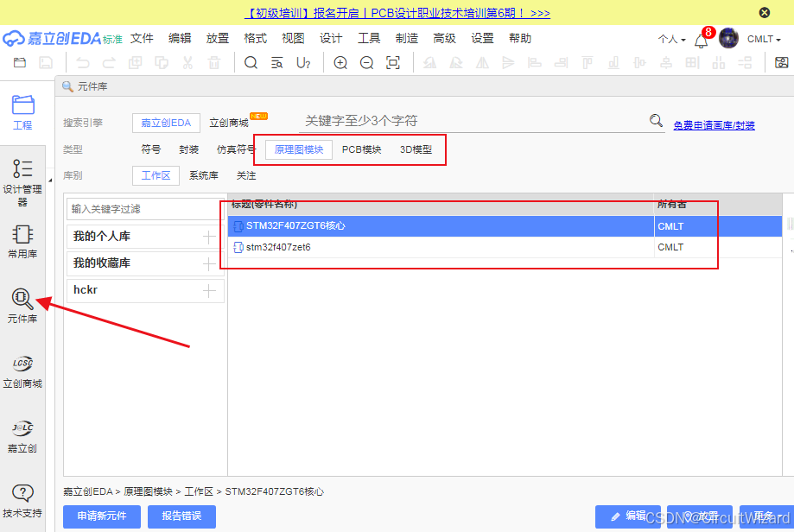Image resolution: width=794 pixels, height=532 pixels.
Task: Click the 申请新元件 button
Action: [x=102, y=516]
